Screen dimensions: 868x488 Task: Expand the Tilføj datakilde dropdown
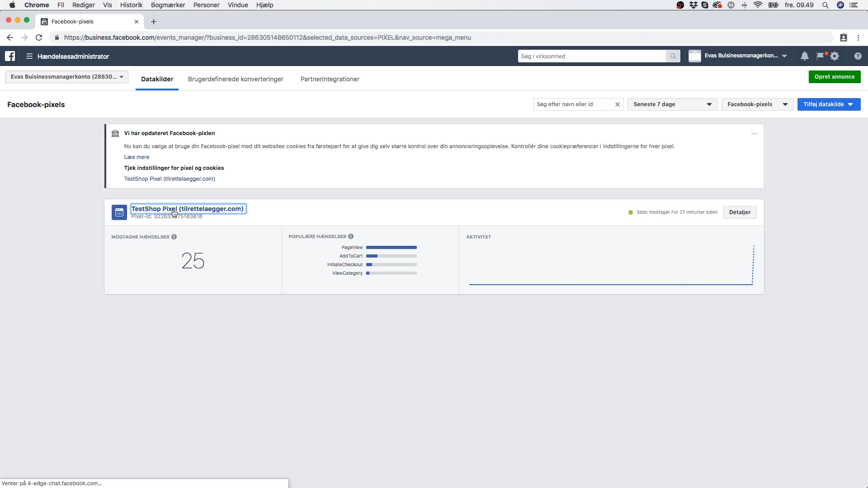tap(829, 104)
